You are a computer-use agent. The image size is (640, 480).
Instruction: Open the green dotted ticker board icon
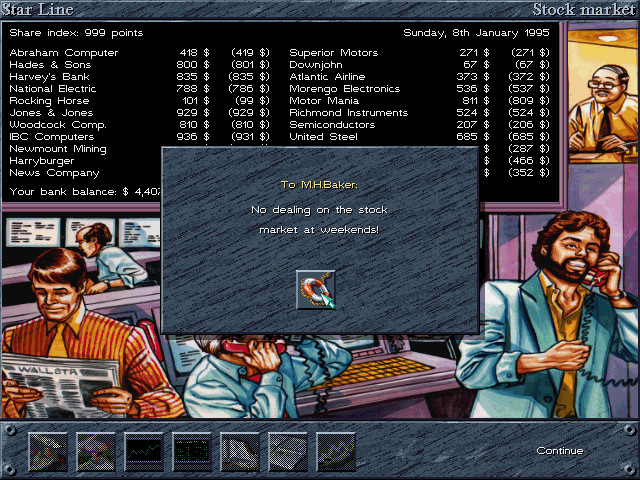point(192,451)
